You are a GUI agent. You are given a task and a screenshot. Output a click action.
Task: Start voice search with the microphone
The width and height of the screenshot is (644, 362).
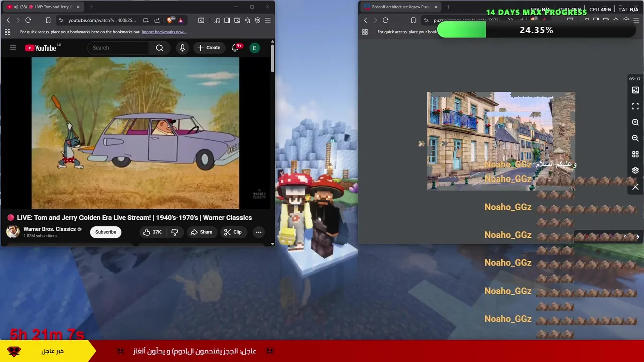[182, 48]
